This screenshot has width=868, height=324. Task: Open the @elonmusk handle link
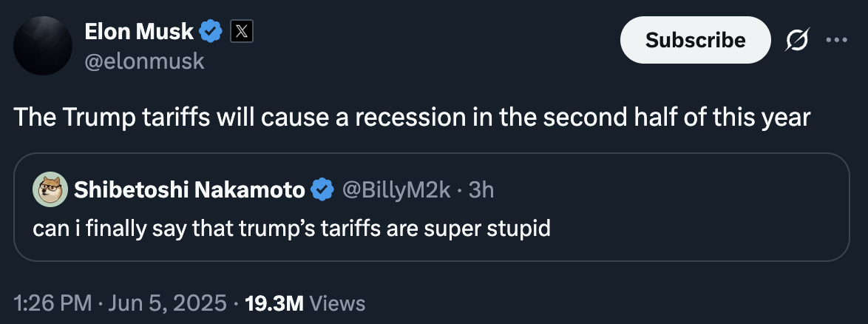(144, 61)
